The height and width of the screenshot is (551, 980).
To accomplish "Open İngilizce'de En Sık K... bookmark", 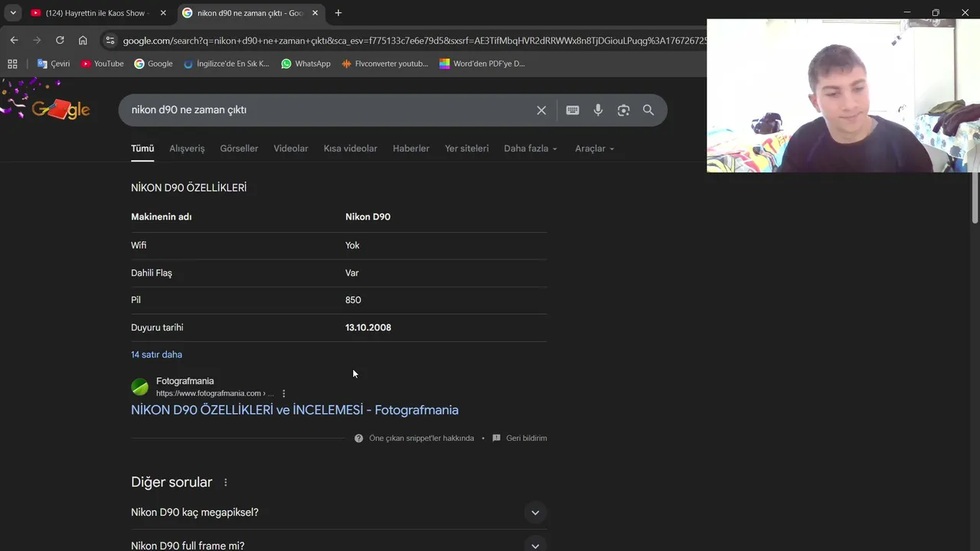I will (227, 64).
